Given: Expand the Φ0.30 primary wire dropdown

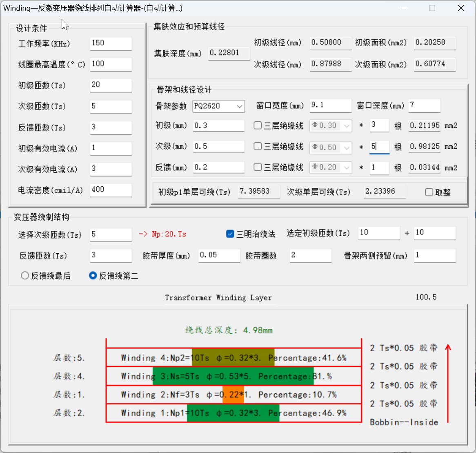Looking at the screenshot, I should pos(347,126).
